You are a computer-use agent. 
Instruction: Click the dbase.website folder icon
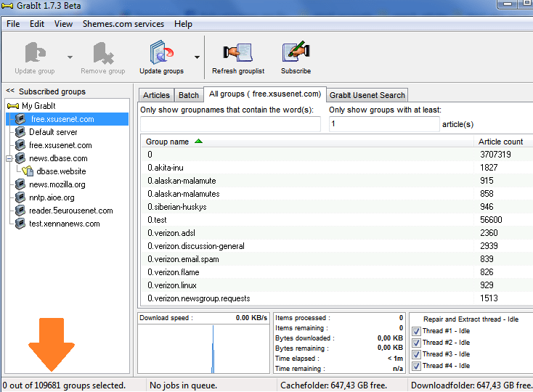(x=28, y=171)
